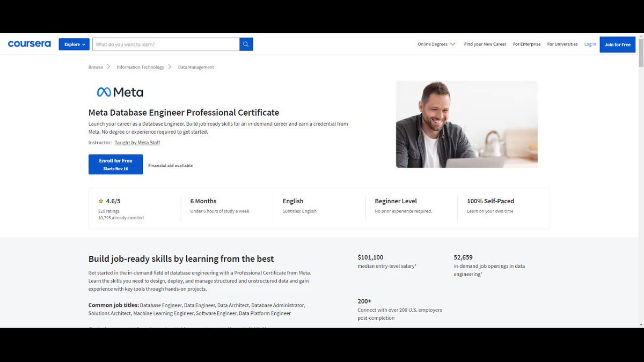The image size is (644, 362).
Task: Click the '52,659' job openings figure
Action: coord(463,257)
